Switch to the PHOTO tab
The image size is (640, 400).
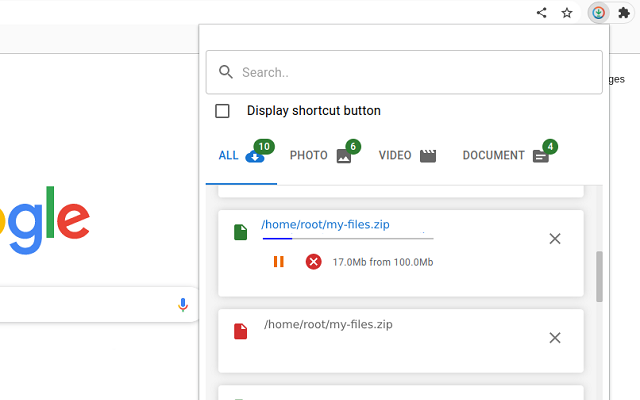(320, 156)
